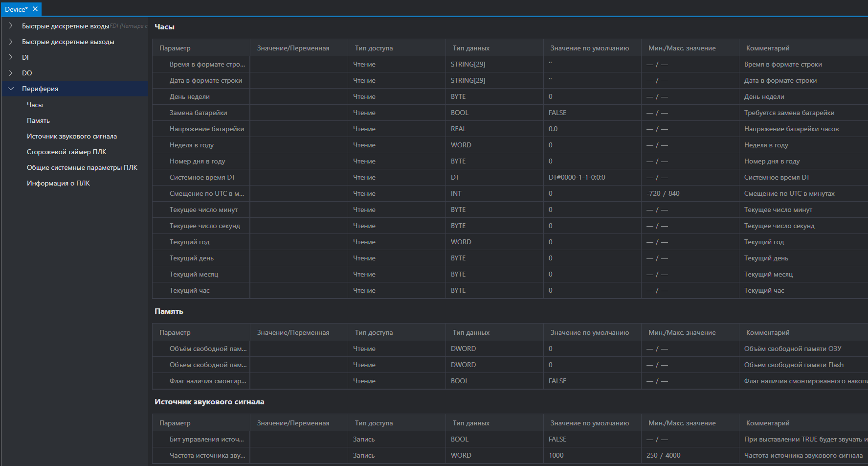The width and height of the screenshot is (868, 466).
Task: Select Номер дня в году parameter
Action: click(x=198, y=161)
